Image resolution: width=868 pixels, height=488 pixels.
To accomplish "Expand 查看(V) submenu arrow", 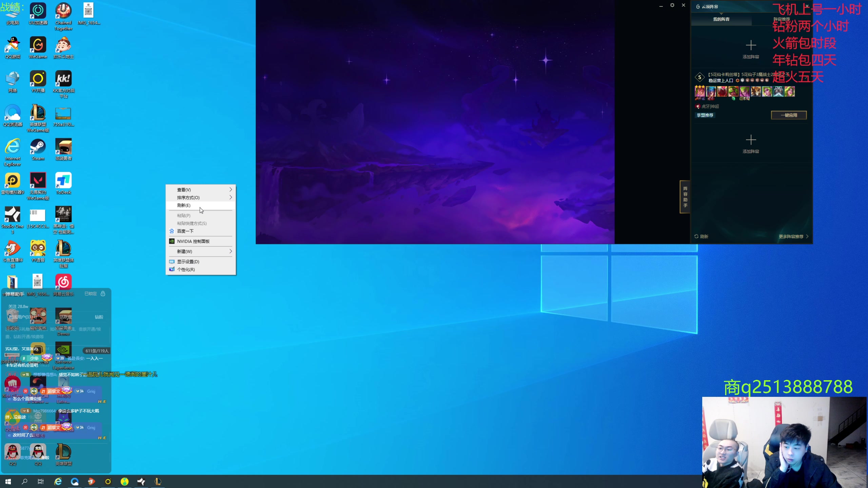I will click(x=230, y=189).
